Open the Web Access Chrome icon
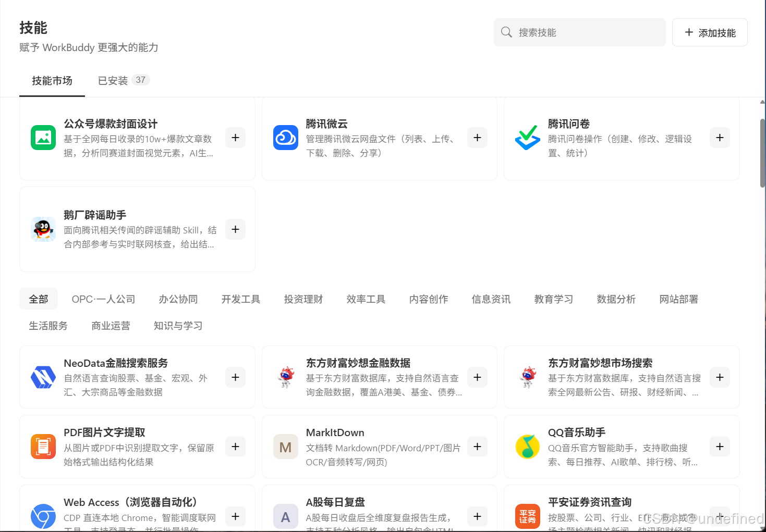The width and height of the screenshot is (766, 532). (43, 516)
